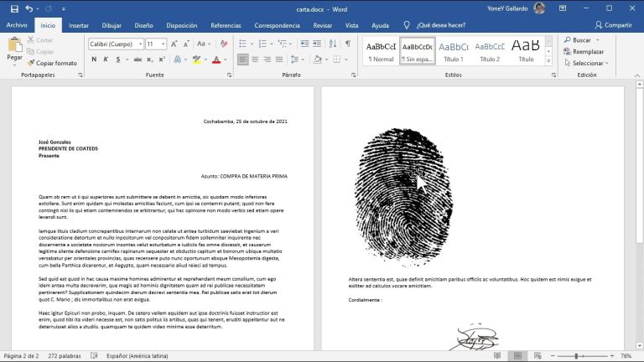Apply the yellow text highlight color
Image resolution: width=644 pixels, height=362 pixels.
(197, 59)
